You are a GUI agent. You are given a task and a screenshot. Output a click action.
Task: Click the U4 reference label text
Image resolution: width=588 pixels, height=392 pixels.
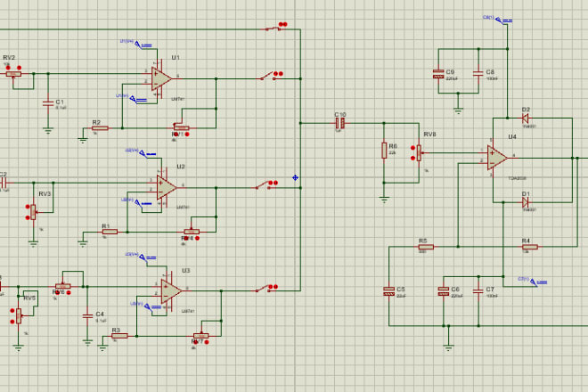pos(512,137)
